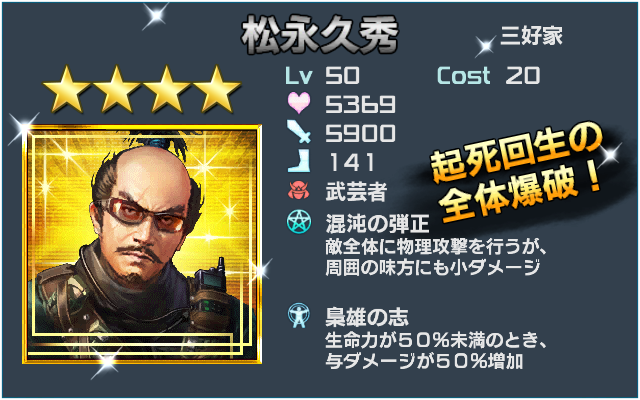This screenshot has width=640, height=400.
Task: Select the 梟雄の志 ability name
Action: click(367, 317)
